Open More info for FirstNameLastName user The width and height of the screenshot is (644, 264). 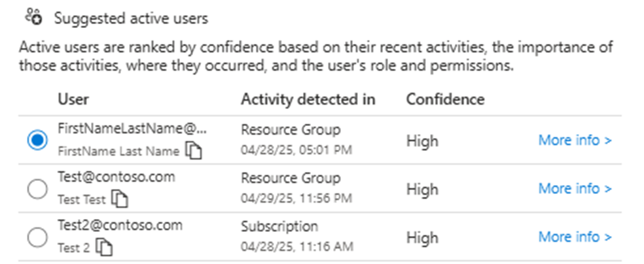click(575, 140)
